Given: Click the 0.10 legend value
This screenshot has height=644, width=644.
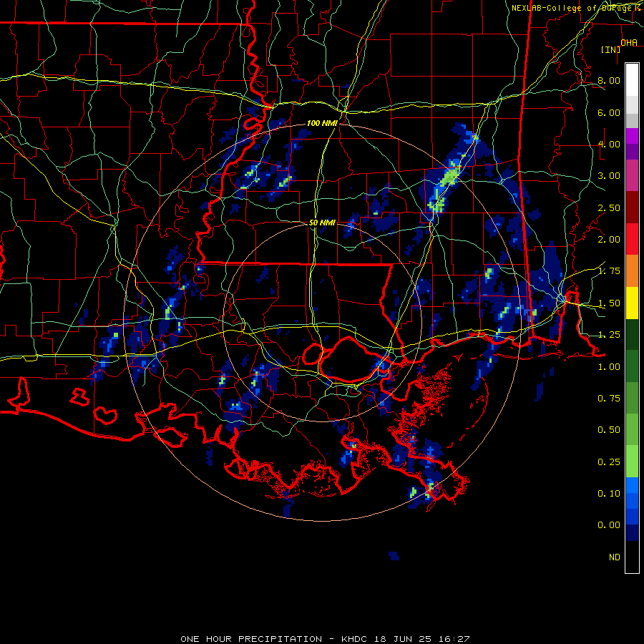Looking at the screenshot, I should click(x=609, y=494).
